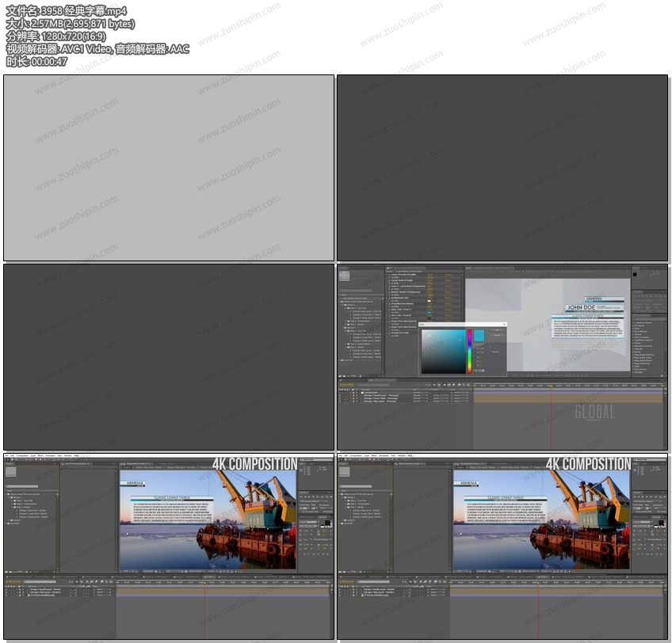The width and height of the screenshot is (672, 643).
Task: Select the Hand tool in the lower-right frame toolbar
Action: [347, 460]
